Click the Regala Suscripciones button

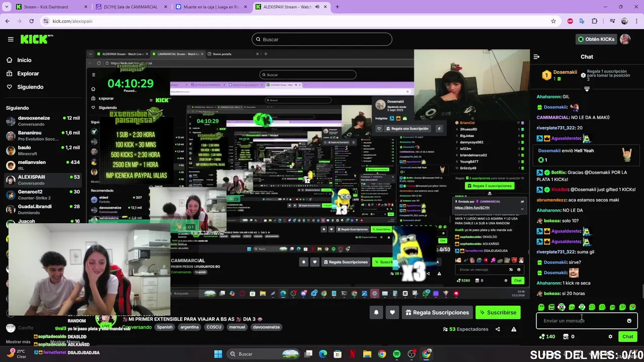[436, 313]
